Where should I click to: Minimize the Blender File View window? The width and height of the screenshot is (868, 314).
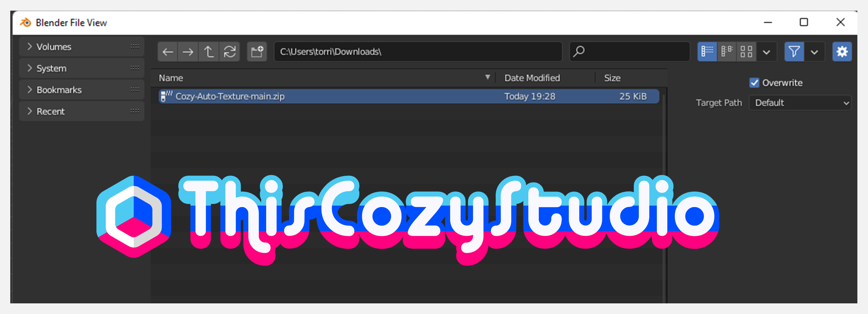(768, 22)
